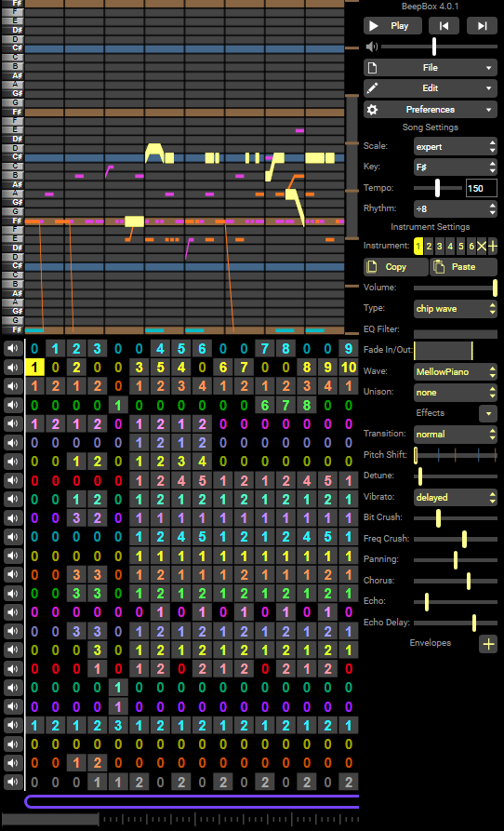
Task: Click the Panning slider
Action: click(x=456, y=560)
